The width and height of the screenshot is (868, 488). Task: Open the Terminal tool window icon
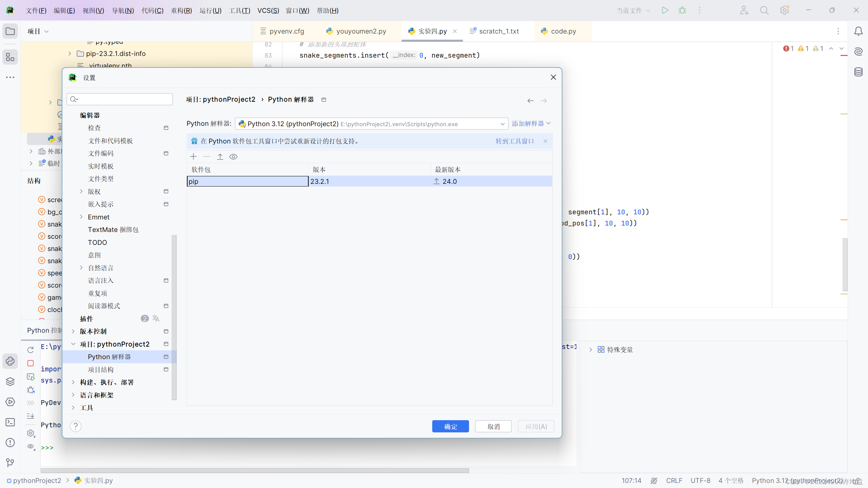[10, 422]
